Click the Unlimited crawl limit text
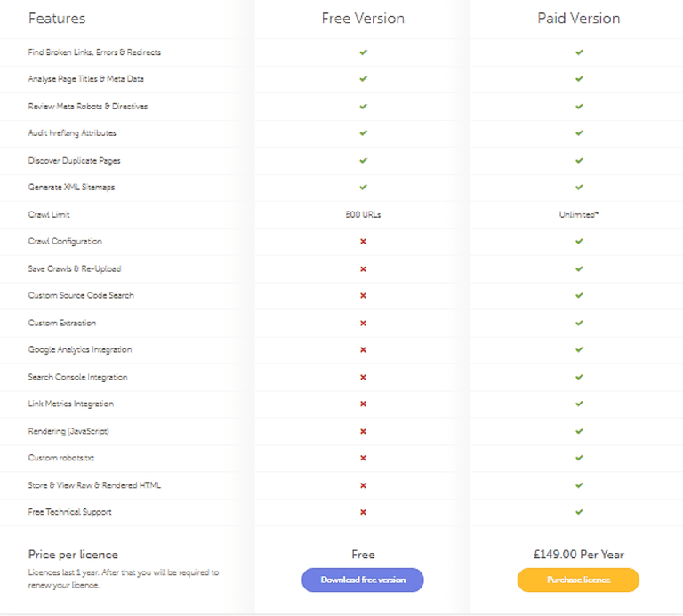683x616 pixels. [x=579, y=214]
